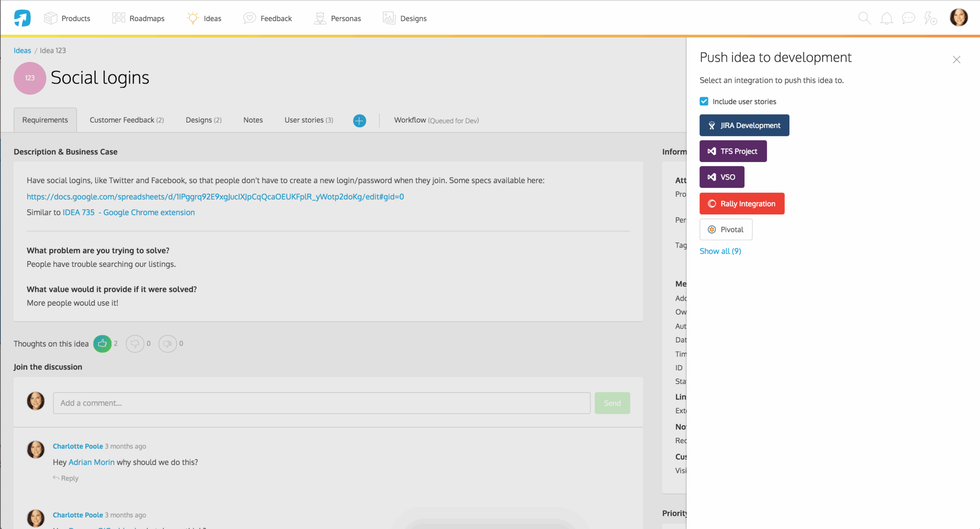The width and height of the screenshot is (980, 529).
Task: Switch to the Requirements tab
Action: 45,120
